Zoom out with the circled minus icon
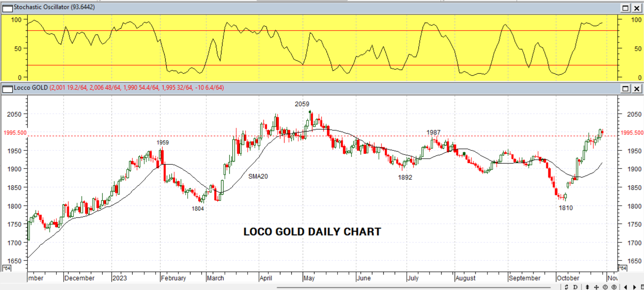This screenshot has width=644, height=290. tap(605, 287)
